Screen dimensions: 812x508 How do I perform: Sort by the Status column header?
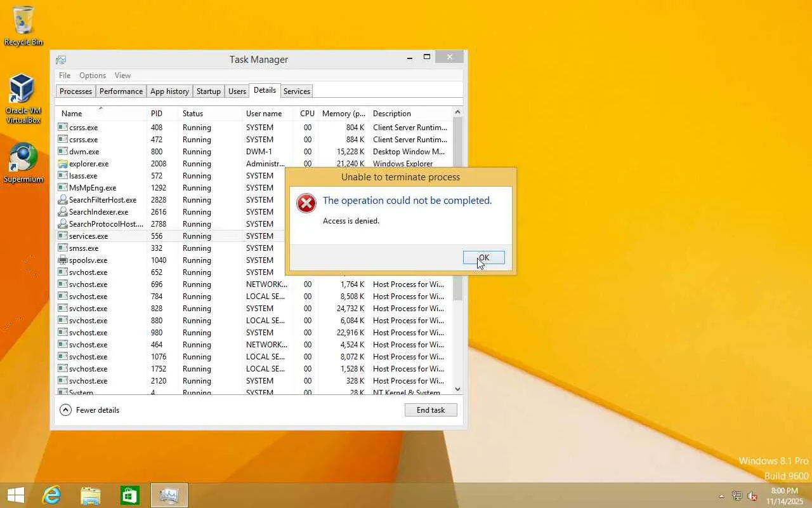210,114
